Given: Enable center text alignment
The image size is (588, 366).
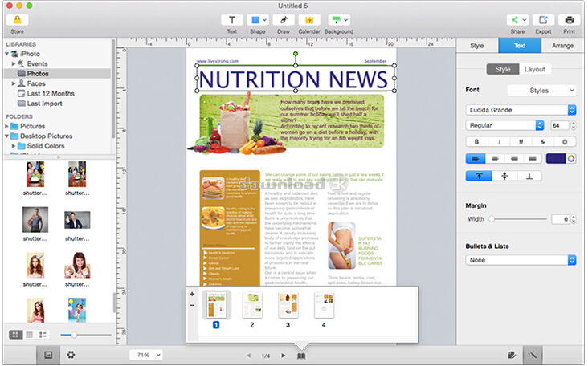Looking at the screenshot, I should (x=495, y=158).
